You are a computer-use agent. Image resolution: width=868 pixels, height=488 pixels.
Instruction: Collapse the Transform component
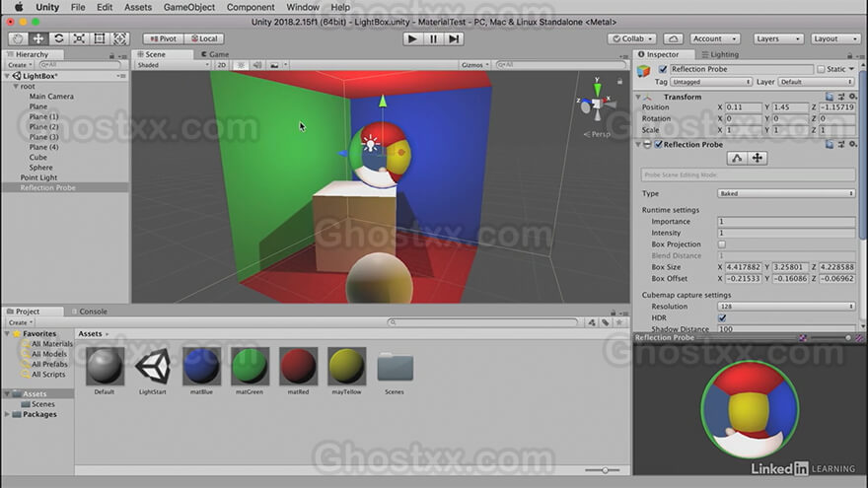tap(638, 97)
